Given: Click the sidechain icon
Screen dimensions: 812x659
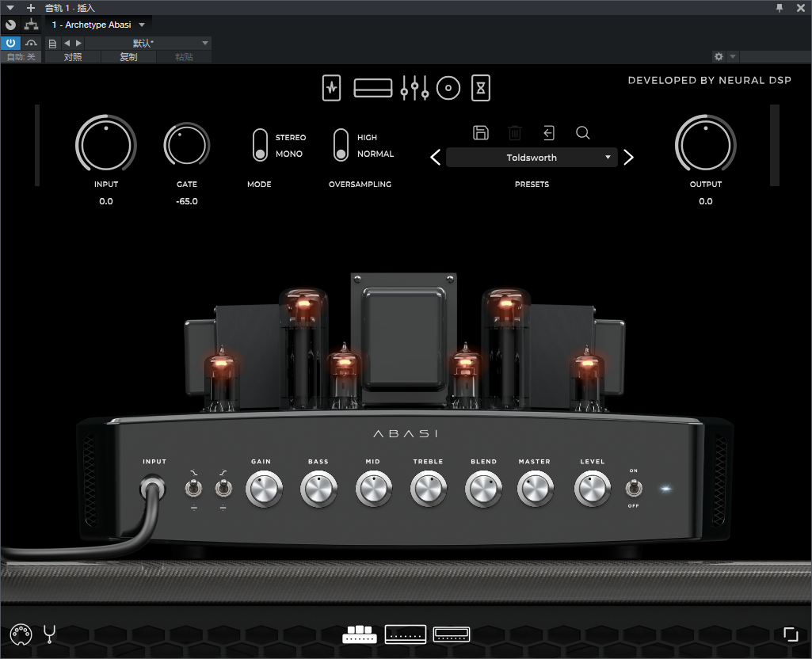Looking at the screenshot, I should (x=32, y=43).
